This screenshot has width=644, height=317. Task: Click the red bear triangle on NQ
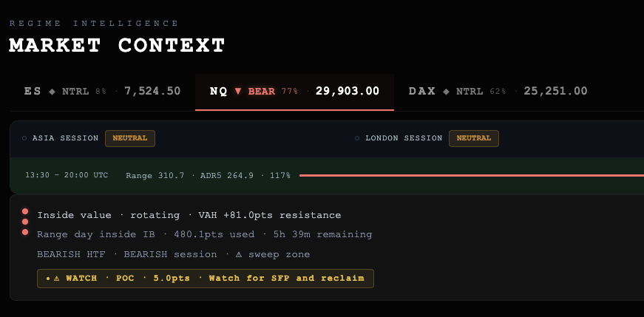click(x=238, y=91)
